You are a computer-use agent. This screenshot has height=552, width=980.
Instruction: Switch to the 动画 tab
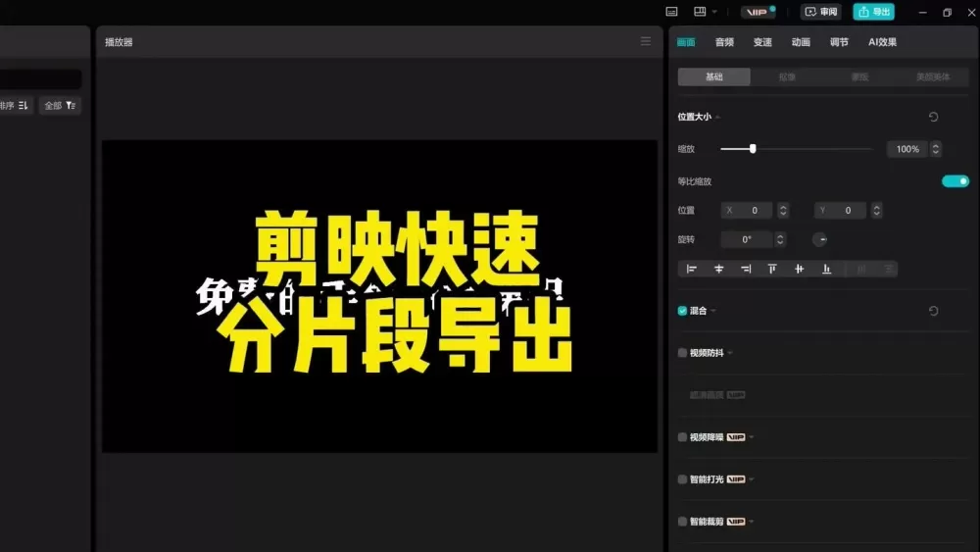(x=801, y=42)
